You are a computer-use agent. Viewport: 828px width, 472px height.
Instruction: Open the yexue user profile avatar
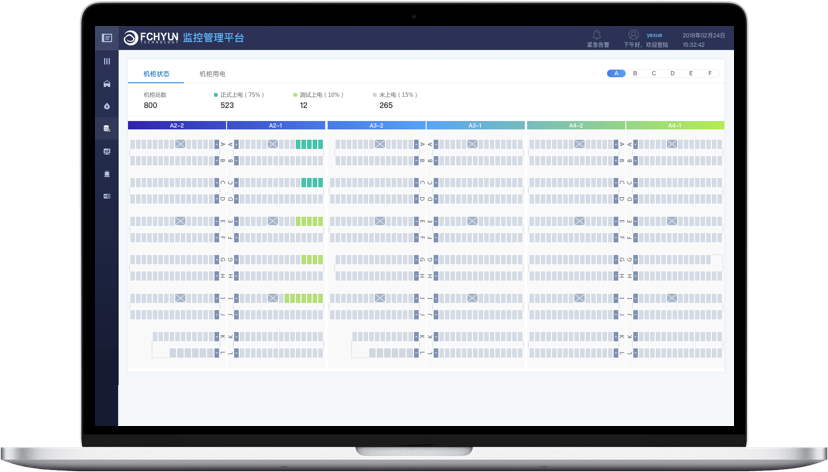point(633,35)
